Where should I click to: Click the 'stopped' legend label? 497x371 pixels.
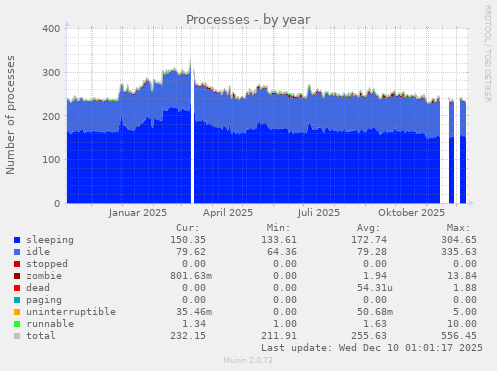click(x=47, y=264)
